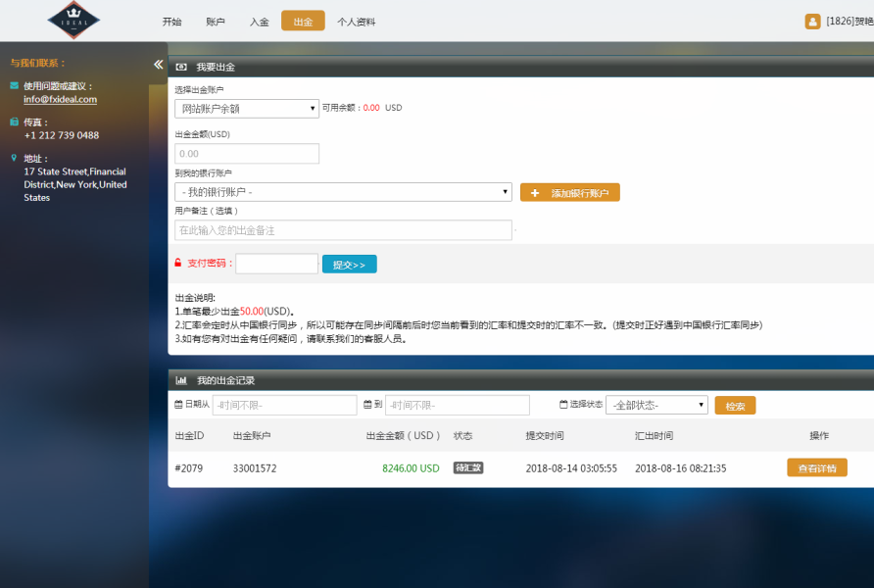Click the user avatar icon at top right
874x588 pixels.
click(x=812, y=22)
